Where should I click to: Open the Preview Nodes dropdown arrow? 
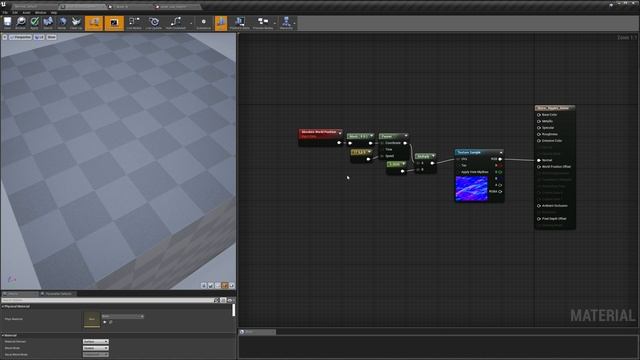[x=276, y=23]
